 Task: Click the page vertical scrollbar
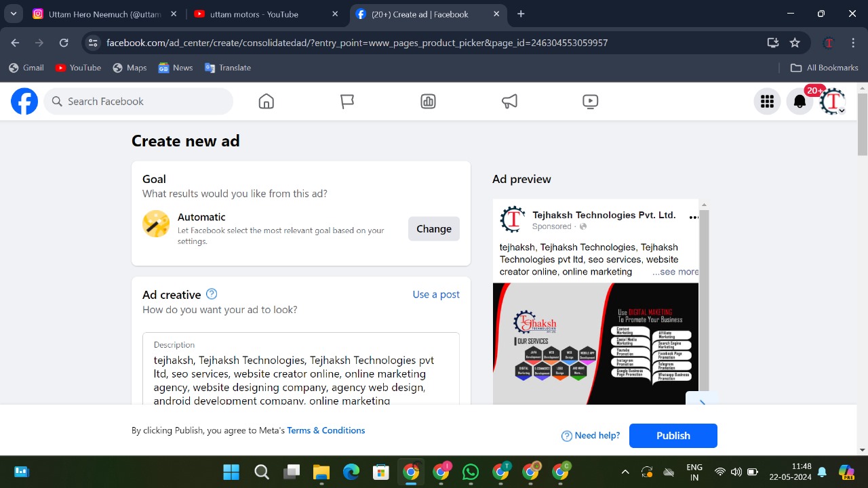click(863, 125)
